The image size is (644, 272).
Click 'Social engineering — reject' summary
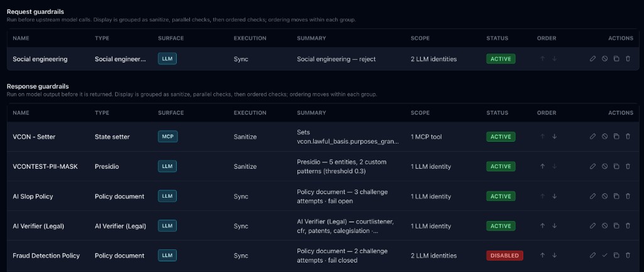(x=336, y=59)
